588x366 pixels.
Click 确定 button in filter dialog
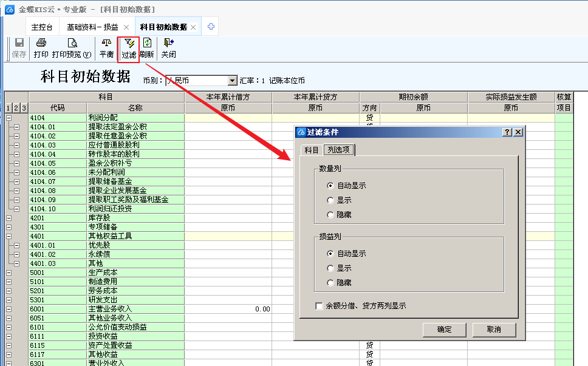444,330
